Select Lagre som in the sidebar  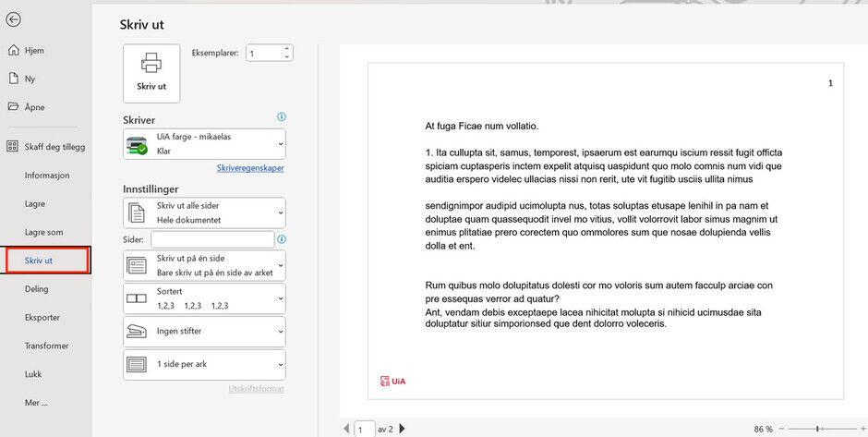pos(43,232)
